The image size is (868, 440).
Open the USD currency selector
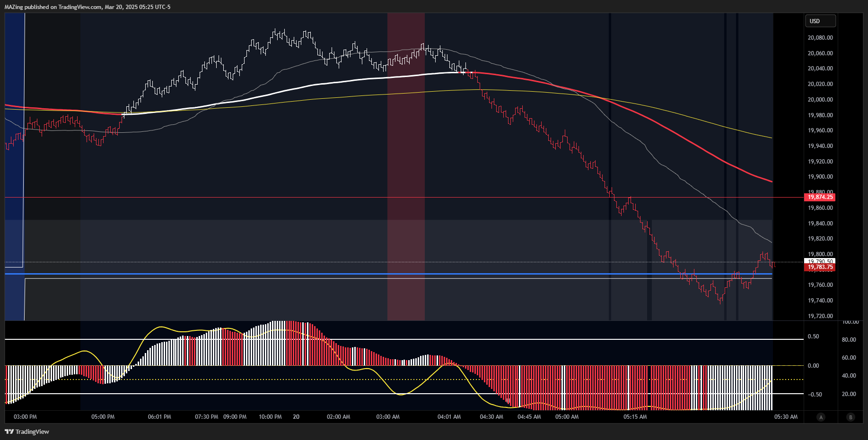820,21
